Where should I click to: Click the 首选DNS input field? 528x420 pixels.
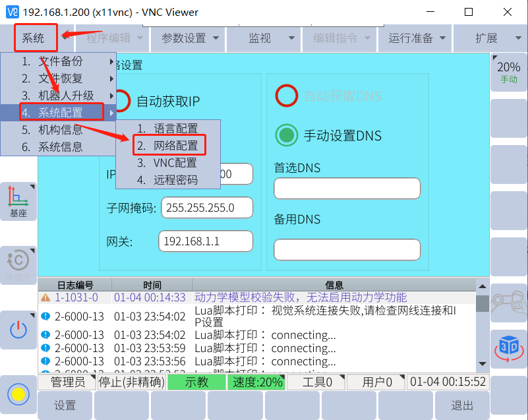(347, 189)
